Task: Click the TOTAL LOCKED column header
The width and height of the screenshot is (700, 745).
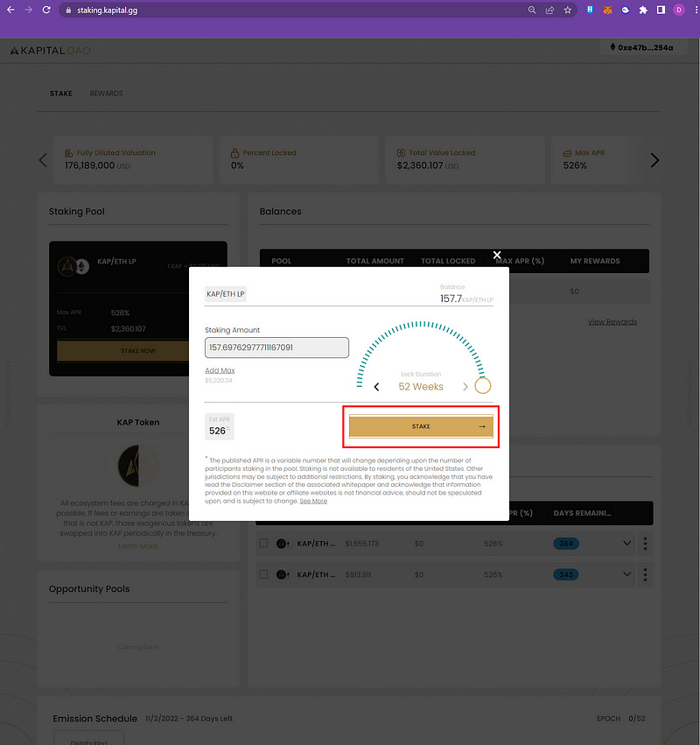Action: (448, 261)
